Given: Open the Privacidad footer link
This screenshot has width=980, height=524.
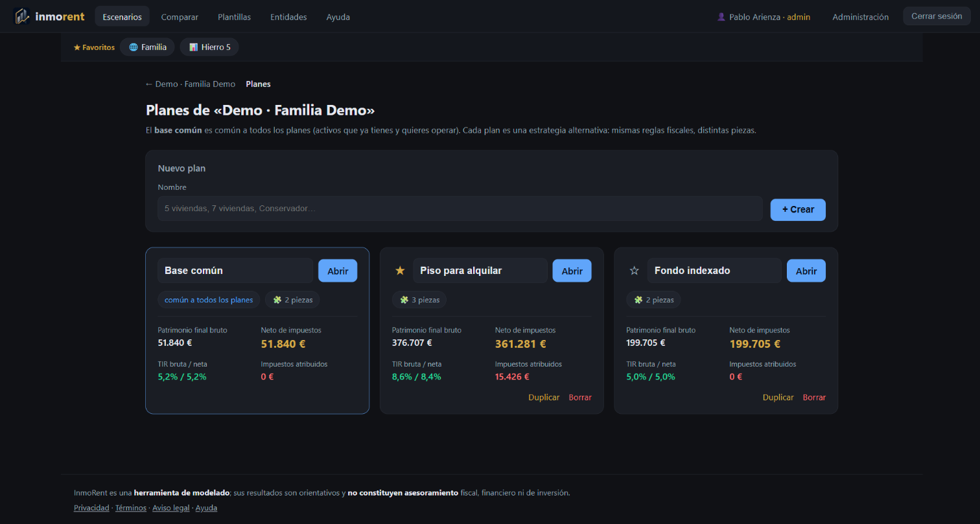Looking at the screenshot, I should click(91, 508).
